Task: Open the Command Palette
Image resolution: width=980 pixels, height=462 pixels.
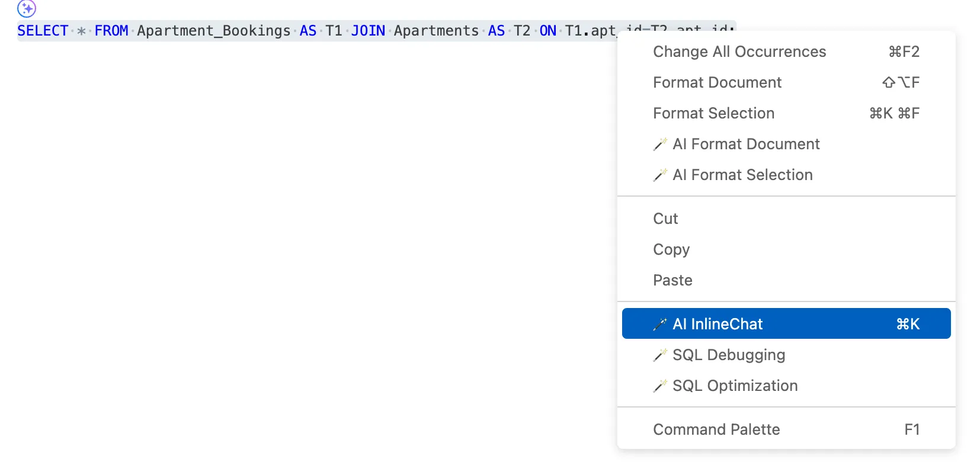Action: [x=716, y=429]
